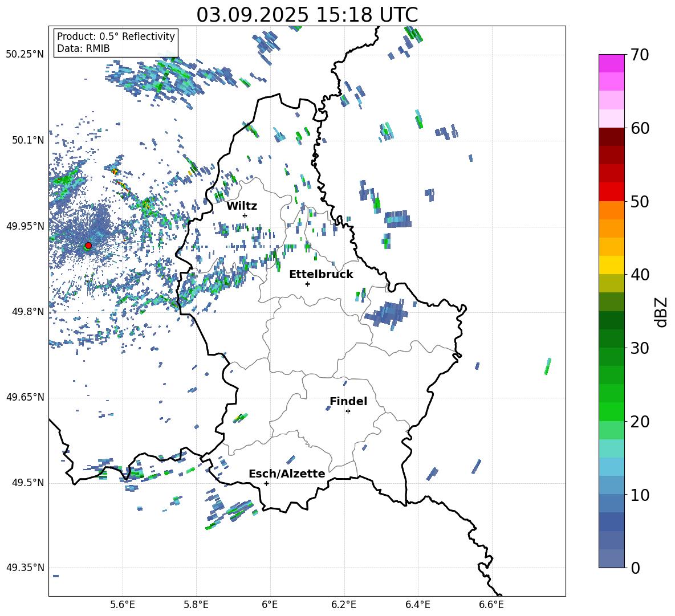
Task: Click the yellow 40 dBZ colorbar segment
Action: [611, 265]
